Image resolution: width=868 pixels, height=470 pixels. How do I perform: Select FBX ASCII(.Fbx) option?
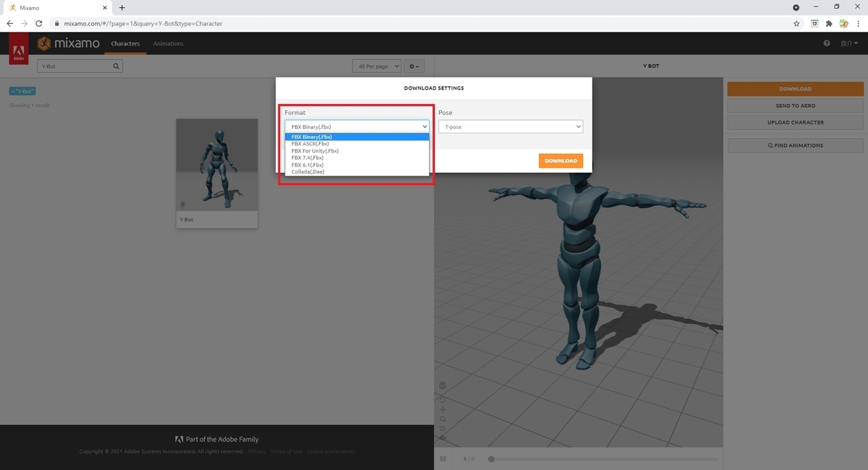tap(357, 144)
